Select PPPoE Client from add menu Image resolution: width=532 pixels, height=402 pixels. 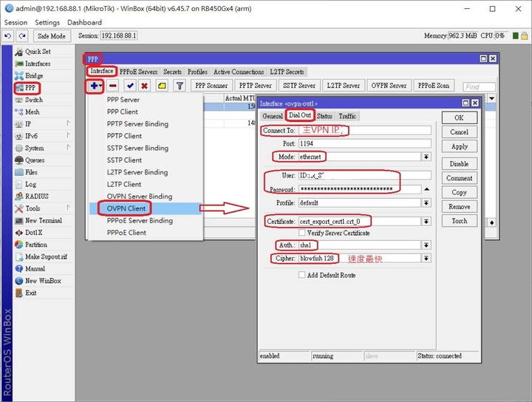pos(146,233)
